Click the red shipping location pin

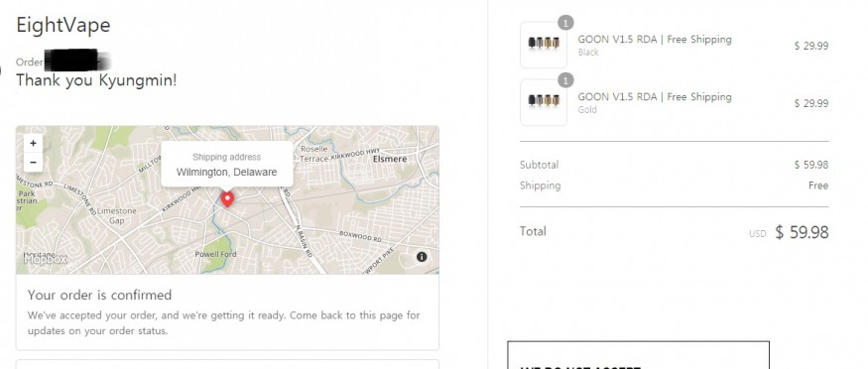(227, 199)
